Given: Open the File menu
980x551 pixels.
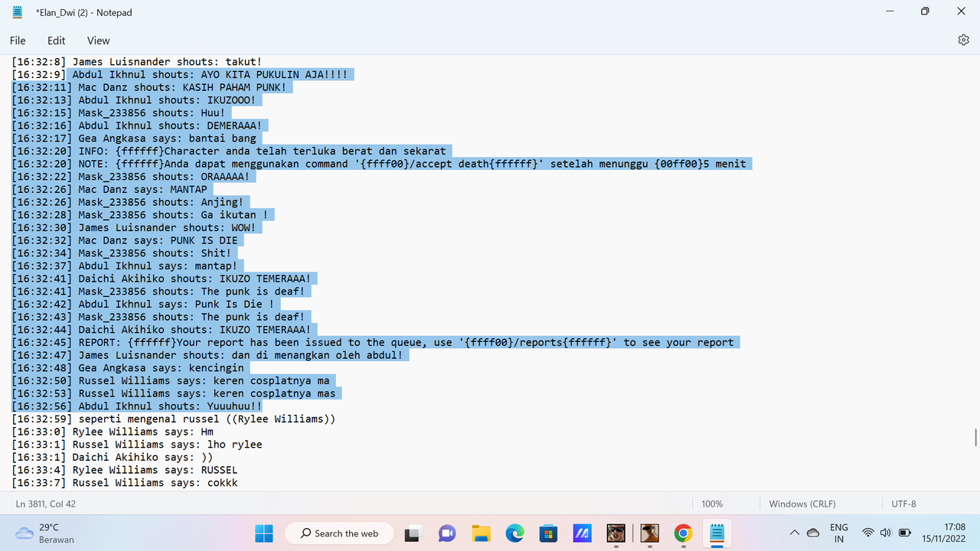Looking at the screenshot, I should [18, 41].
